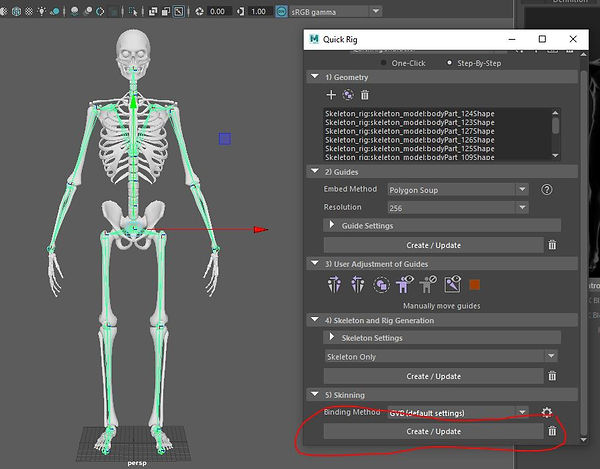Click the red X-axis arrow manipulator handle

click(x=261, y=230)
